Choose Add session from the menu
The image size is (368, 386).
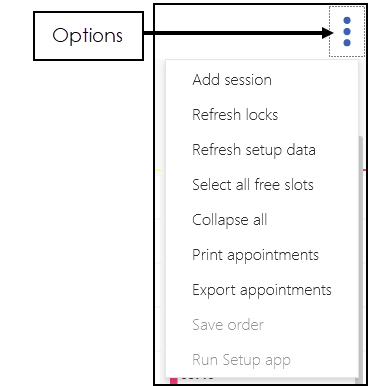pyautogui.click(x=232, y=80)
